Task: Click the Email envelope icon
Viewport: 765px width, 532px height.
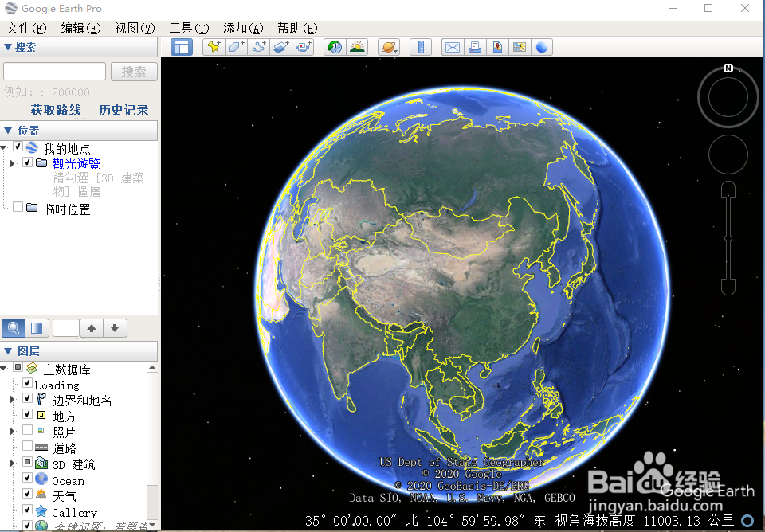Action: tap(453, 47)
